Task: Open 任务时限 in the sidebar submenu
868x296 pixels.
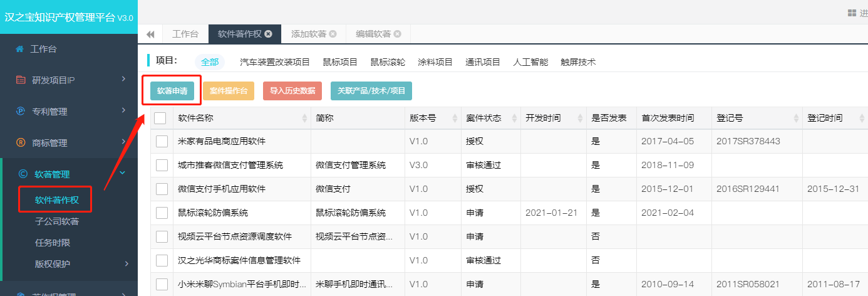Action: (53, 243)
